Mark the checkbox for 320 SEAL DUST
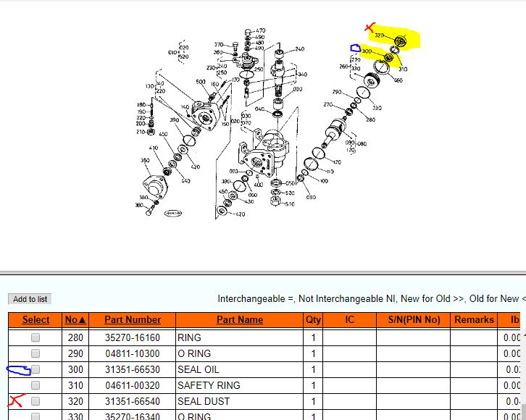 click(x=36, y=401)
